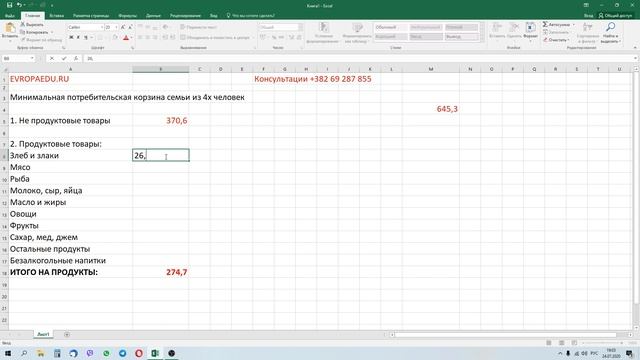
Task: Select cell with 370,6 value
Action: tap(160, 120)
